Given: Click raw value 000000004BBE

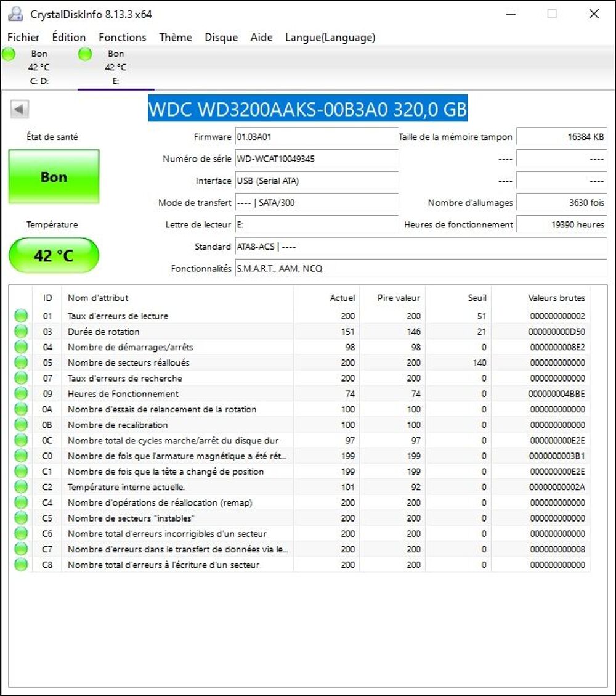Looking at the screenshot, I should tap(556, 394).
